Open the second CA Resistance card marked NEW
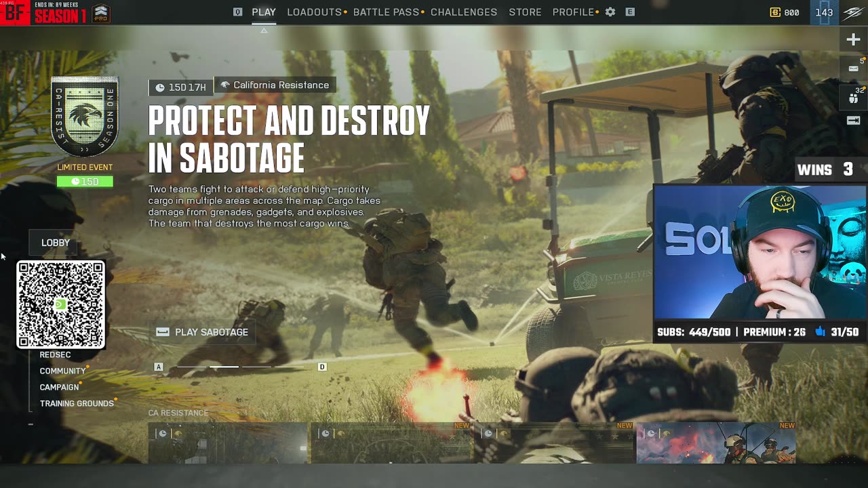Screen dimensions: 868x488 [391, 443]
